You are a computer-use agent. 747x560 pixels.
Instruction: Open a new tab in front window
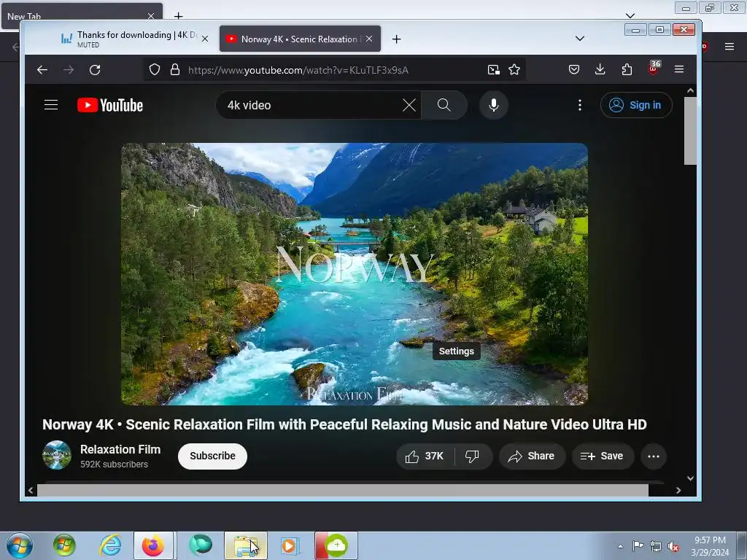pyautogui.click(x=396, y=39)
